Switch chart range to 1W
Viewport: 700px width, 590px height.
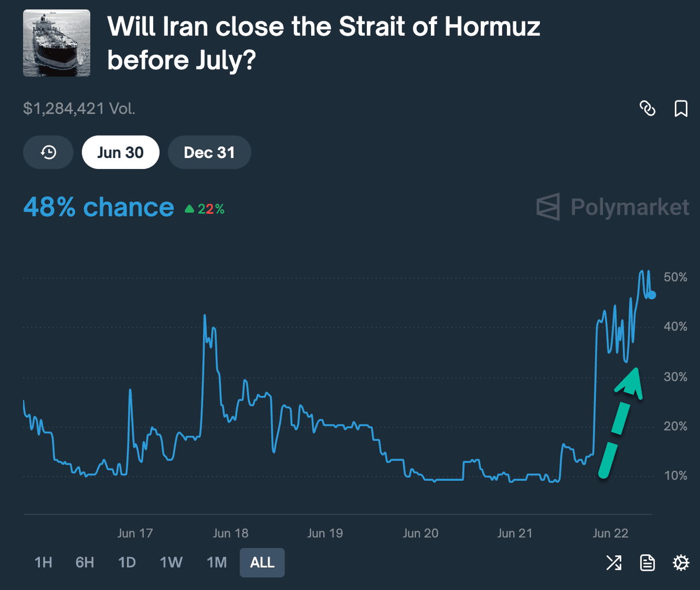(x=171, y=562)
